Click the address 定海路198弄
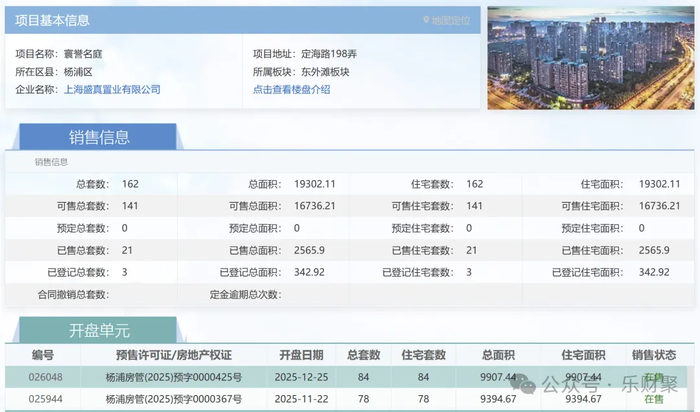The image size is (700, 412). (329, 54)
